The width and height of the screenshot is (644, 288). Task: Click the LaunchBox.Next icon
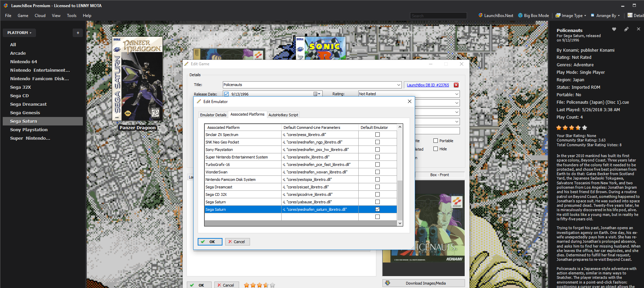tap(481, 15)
